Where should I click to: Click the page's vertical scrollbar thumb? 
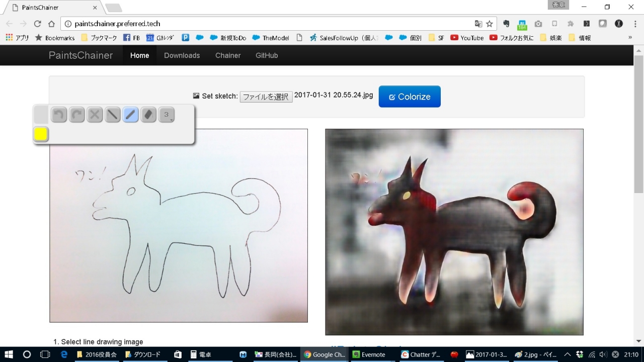point(638,125)
